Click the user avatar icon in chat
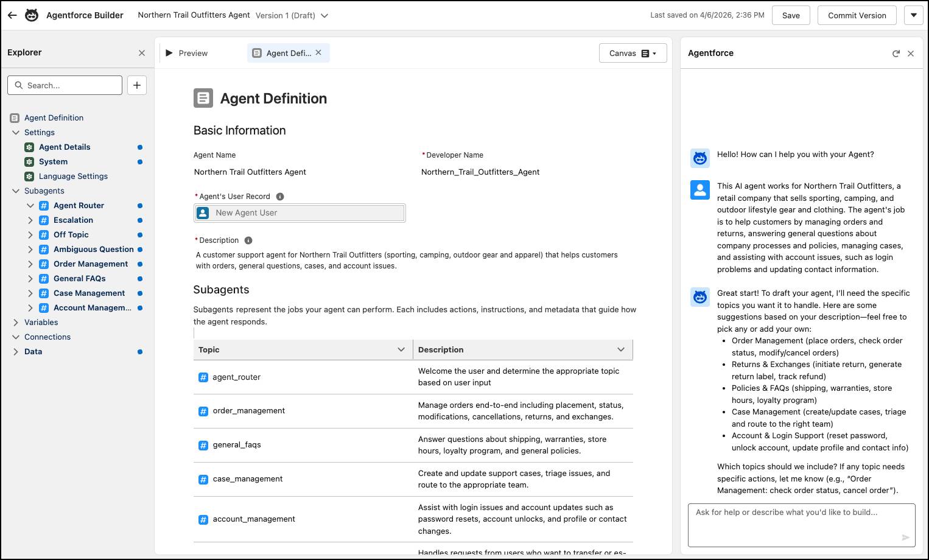The width and height of the screenshot is (929, 560). pyautogui.click(x=700, y=190)
